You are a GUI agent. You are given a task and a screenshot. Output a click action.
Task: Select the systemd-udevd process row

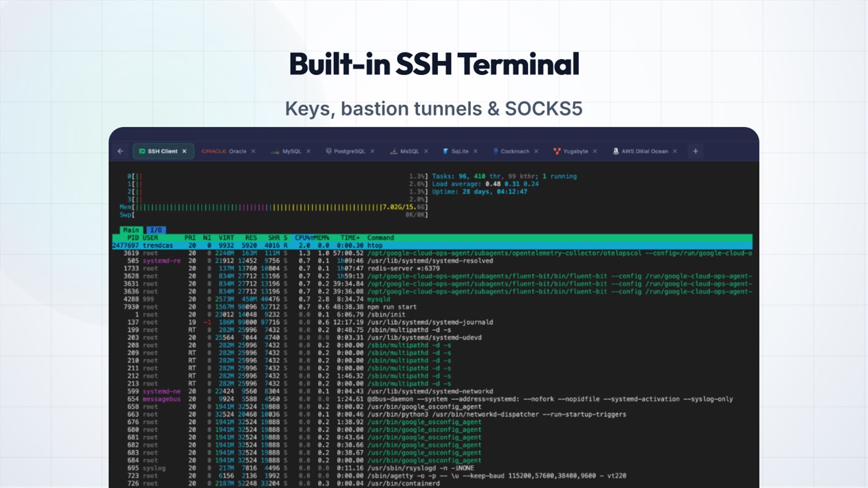click(x=432, y=337)
